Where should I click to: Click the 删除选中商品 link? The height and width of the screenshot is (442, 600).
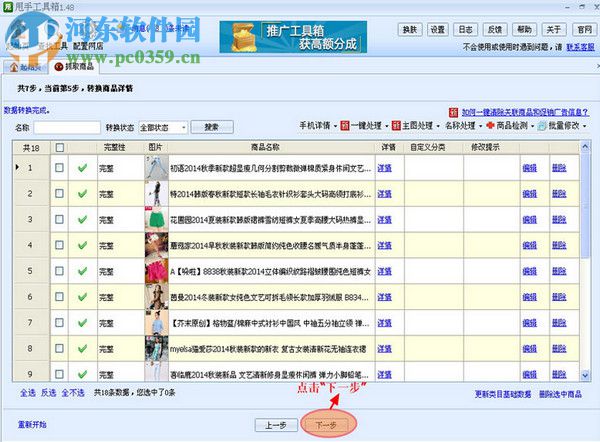(x=560, y=394)
